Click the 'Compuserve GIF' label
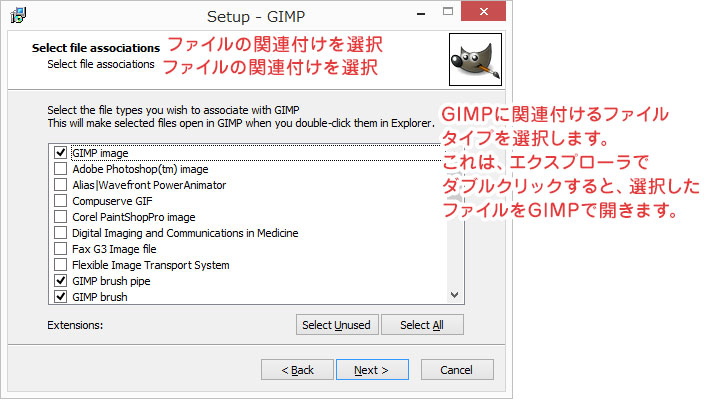720x400 pixels. (112, 201)
